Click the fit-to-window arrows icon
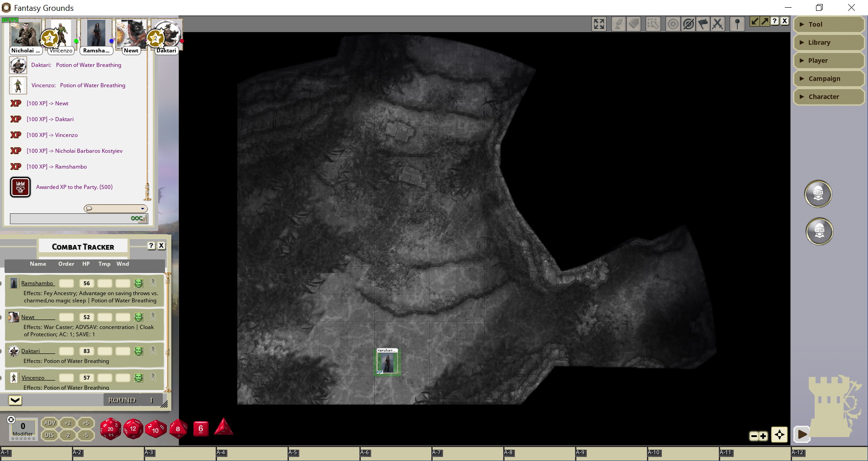Image resolution: width=868 pixels, height=461 pixels. [599, 24]
